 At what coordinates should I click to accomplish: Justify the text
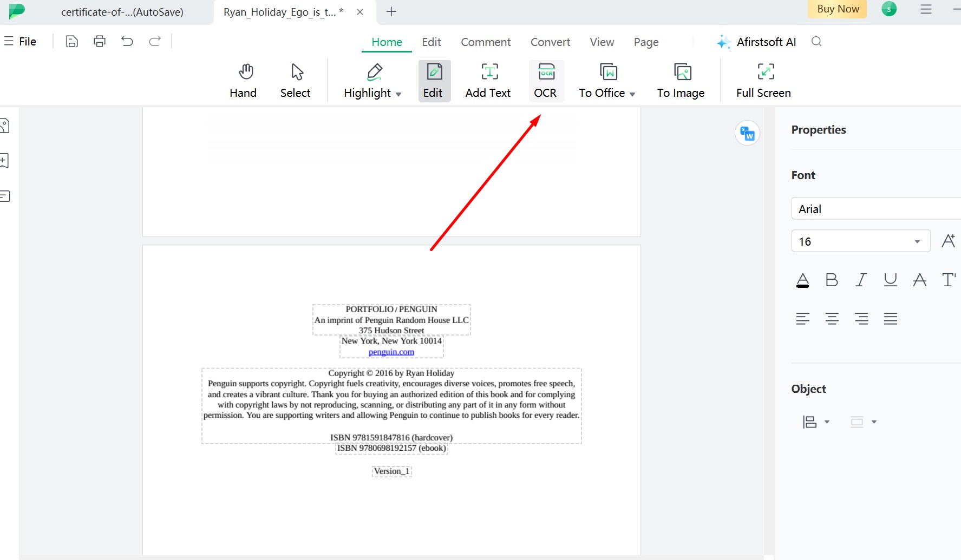891,319
